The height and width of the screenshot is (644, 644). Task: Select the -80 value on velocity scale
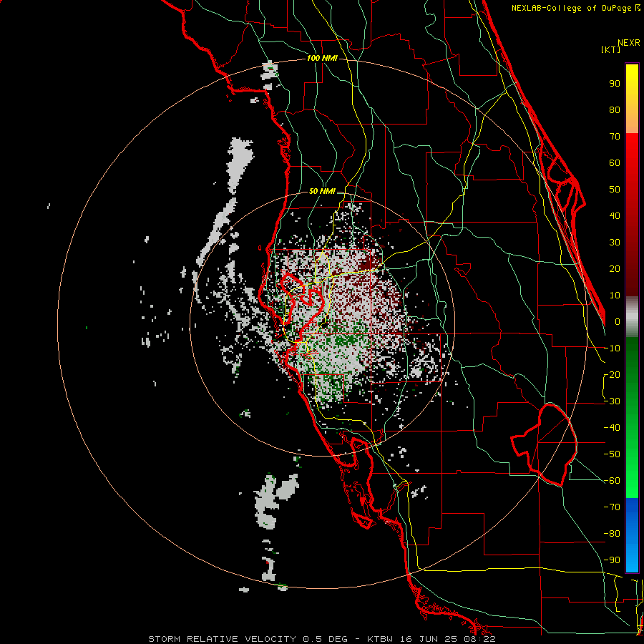pos(612,534)
